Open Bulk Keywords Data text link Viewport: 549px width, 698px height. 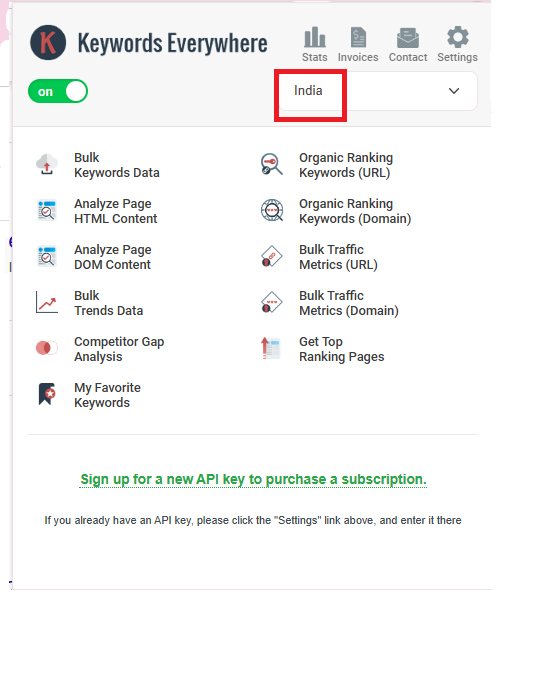117,165
